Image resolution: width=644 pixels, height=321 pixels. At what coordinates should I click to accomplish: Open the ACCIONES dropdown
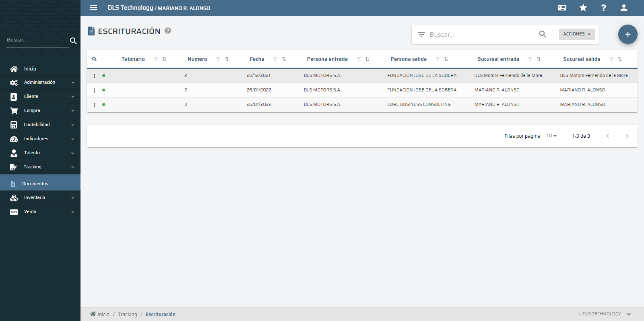pos(577,34)
